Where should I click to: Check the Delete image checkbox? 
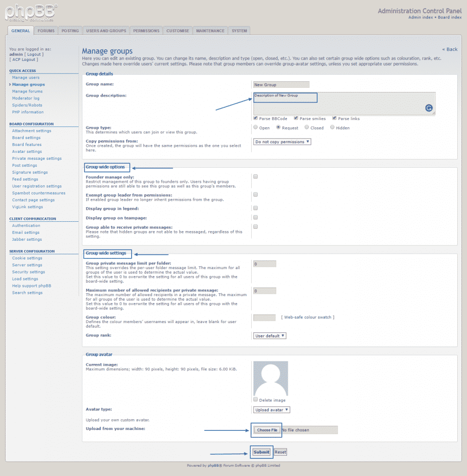click(255, 399)
